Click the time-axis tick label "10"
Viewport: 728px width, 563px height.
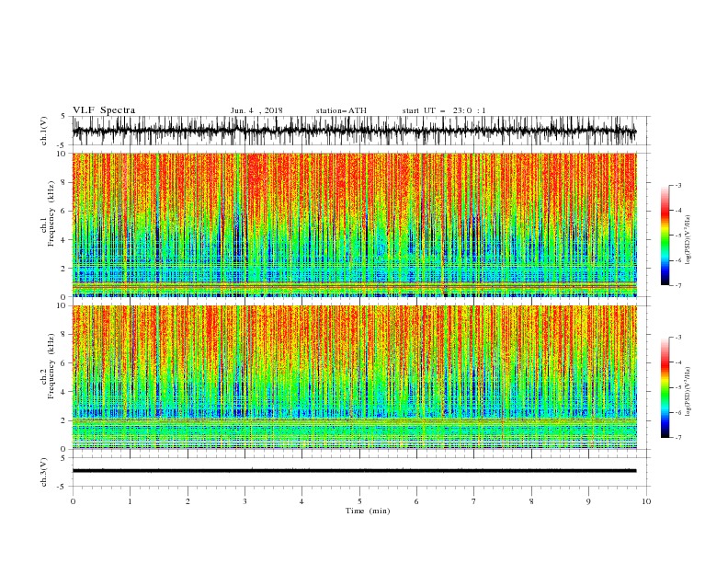pyautogui.click(x=646, y=501)
